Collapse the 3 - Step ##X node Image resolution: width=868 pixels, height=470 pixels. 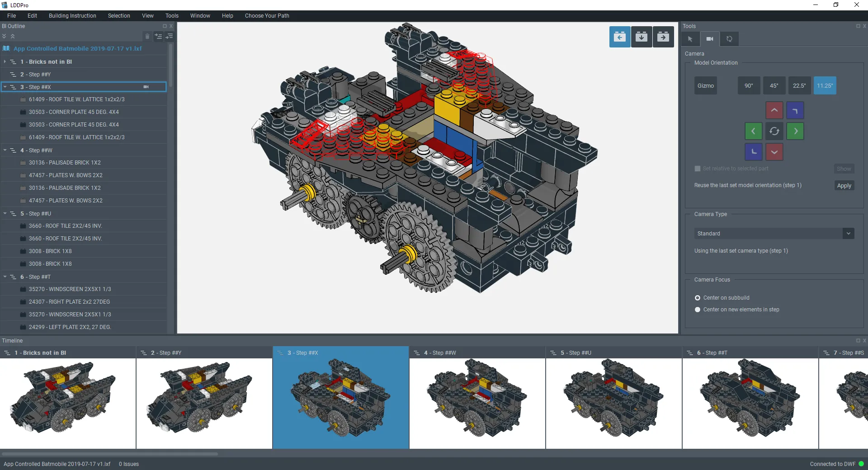(x=5, y=87)
